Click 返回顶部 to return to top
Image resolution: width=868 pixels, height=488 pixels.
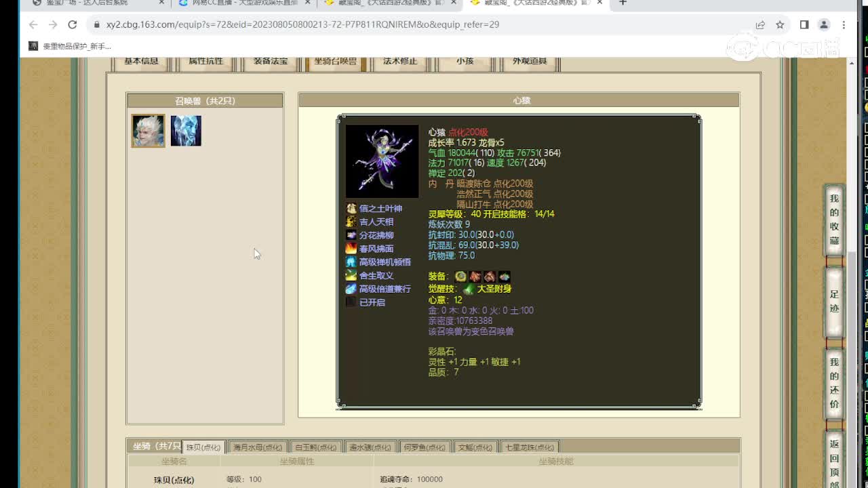click(834, 461)
